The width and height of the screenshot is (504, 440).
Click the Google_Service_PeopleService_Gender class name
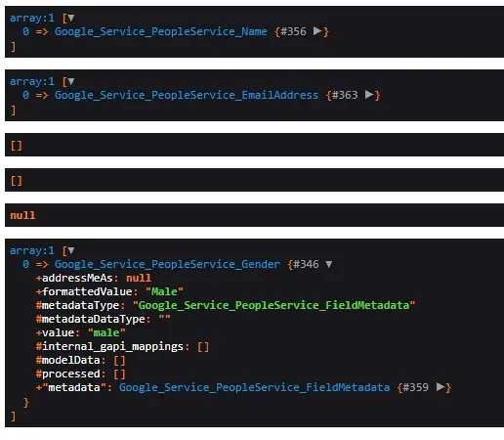[x=167, y=264]
